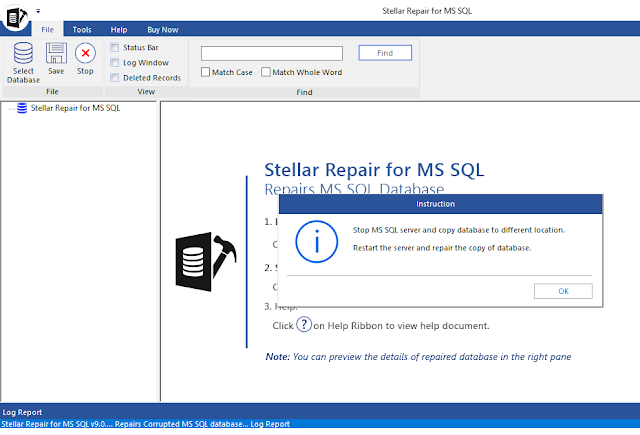
Task: Click the large database repair hammer logo
Action: pos(206,262)
